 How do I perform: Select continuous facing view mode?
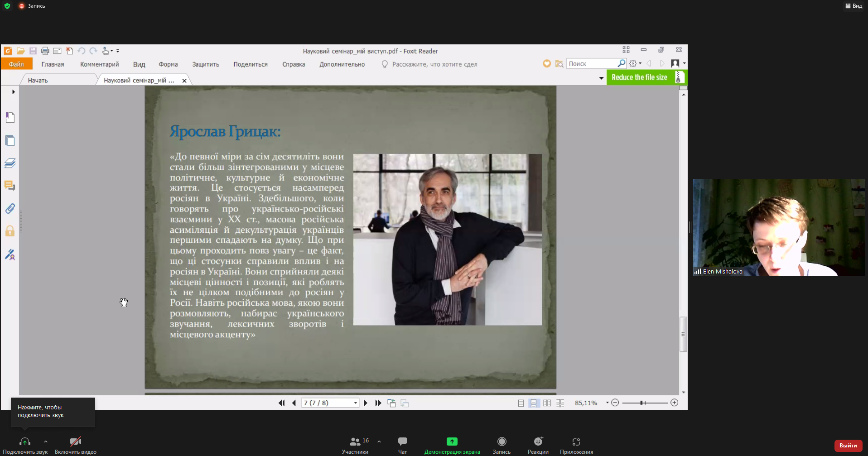tap(560, 403)
